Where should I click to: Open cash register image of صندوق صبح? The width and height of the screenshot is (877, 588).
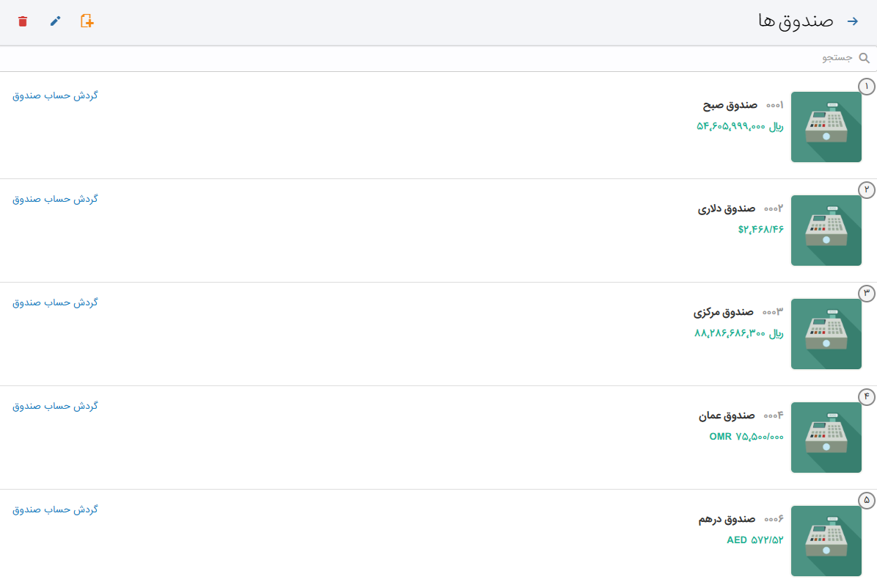(826, 127)
